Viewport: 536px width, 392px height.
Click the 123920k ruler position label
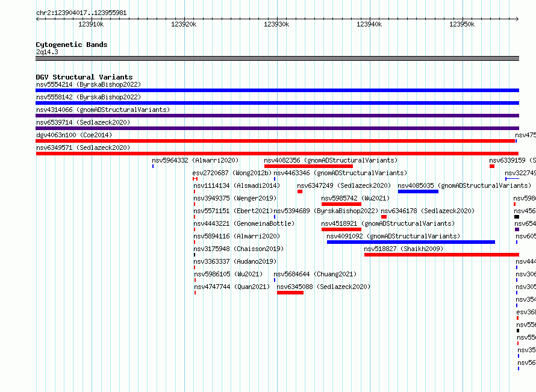point(184,24)
